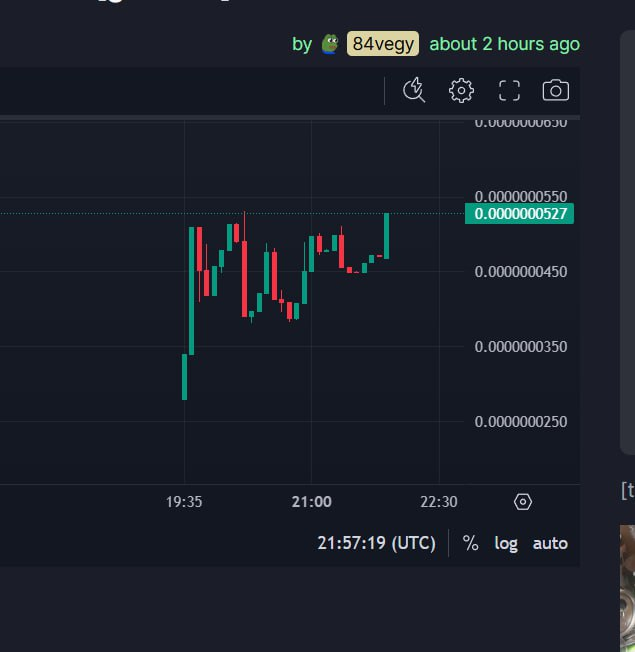Click the 'about 2 hours ago' timestamp
The height and width of the screenshot is (652, 635).
(x=504, y=44)
